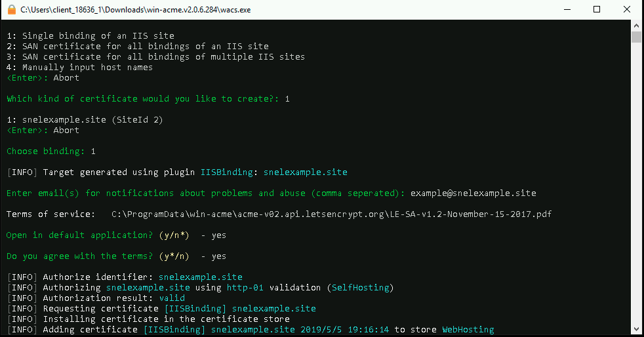Close the wacs.exe console window
The image size is (644, 337).
627,9
